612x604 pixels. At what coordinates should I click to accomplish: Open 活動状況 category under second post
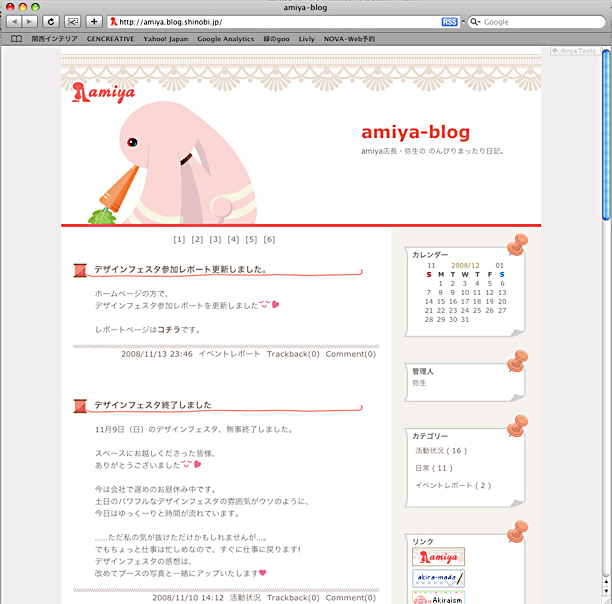(245, 598)
